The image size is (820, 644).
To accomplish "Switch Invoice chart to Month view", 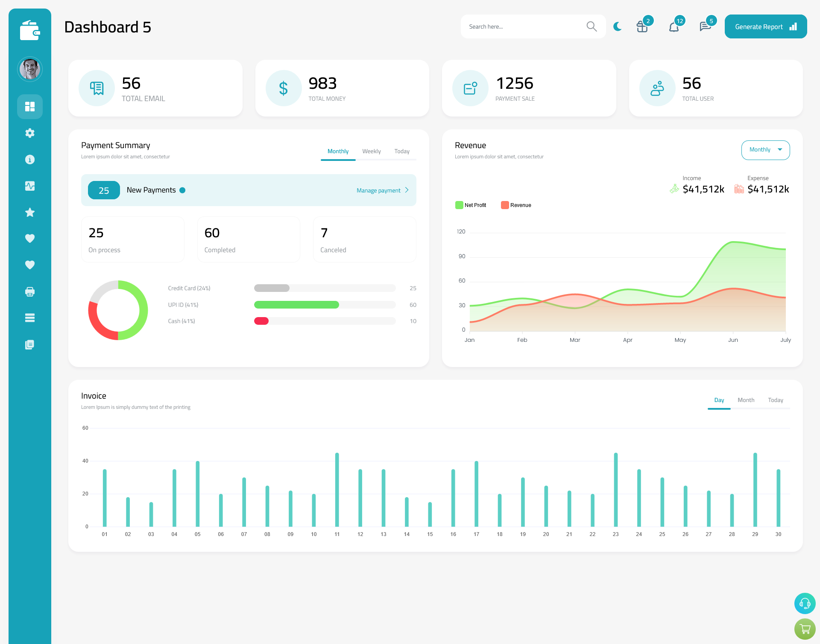I will [745, 400].
